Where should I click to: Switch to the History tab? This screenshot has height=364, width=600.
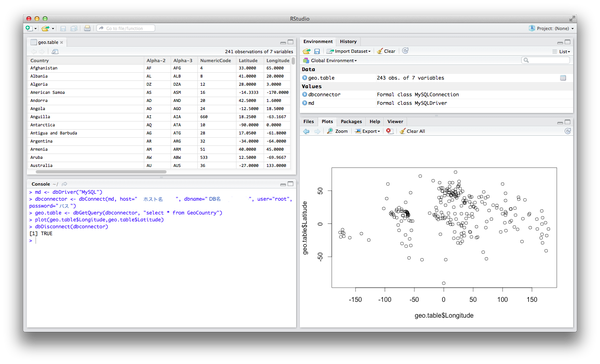348,41
